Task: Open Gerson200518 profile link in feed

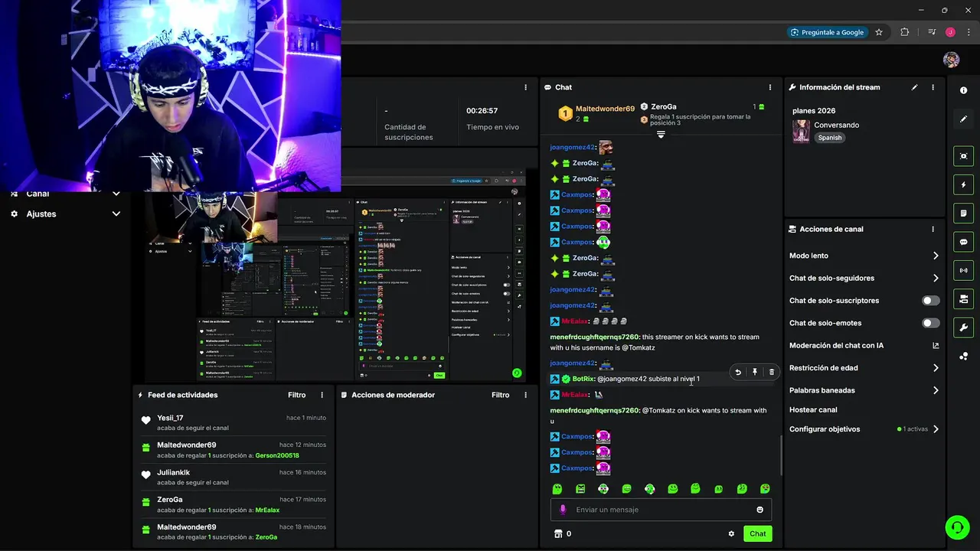Action: click(277, 455)
